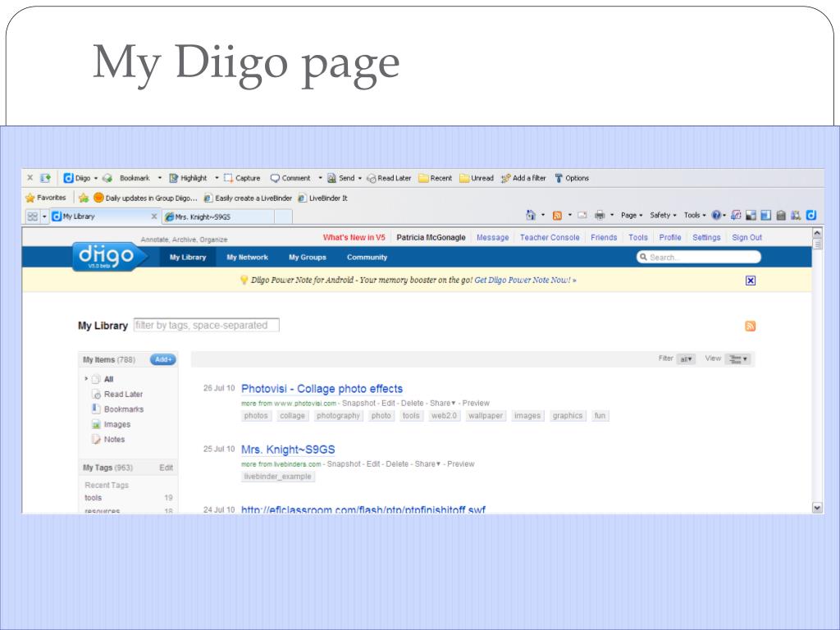Open the Page dropdown menu
The height and width of the screenshot is (630, 840).
click(632, 215)
